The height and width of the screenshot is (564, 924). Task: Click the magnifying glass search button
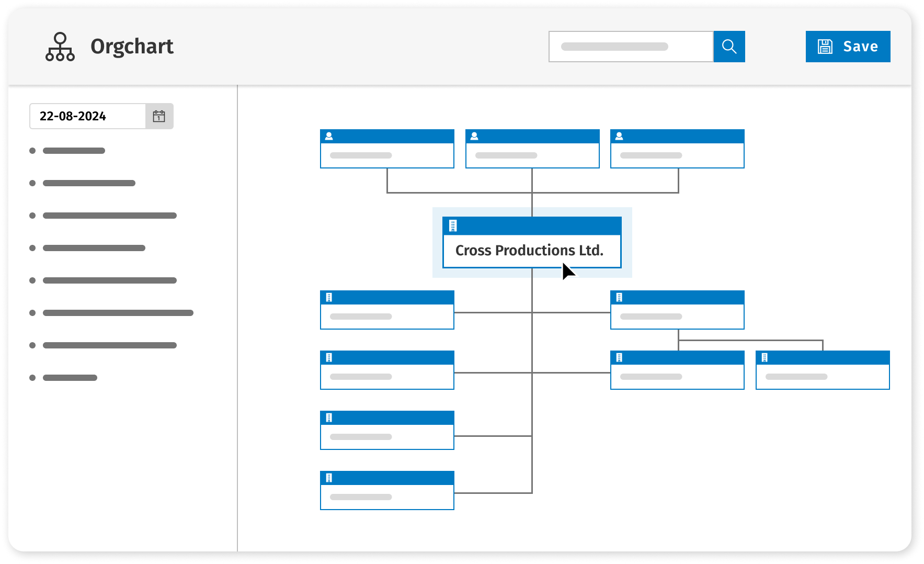point(729,47)
